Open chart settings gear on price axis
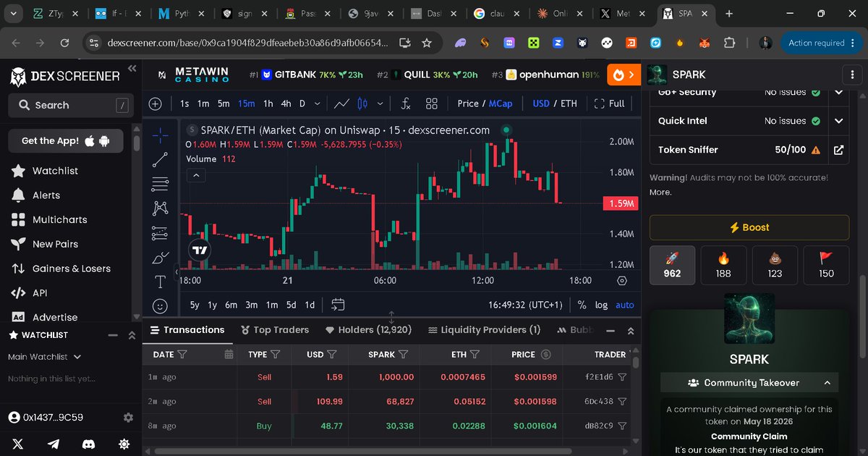 coord(622,281)
